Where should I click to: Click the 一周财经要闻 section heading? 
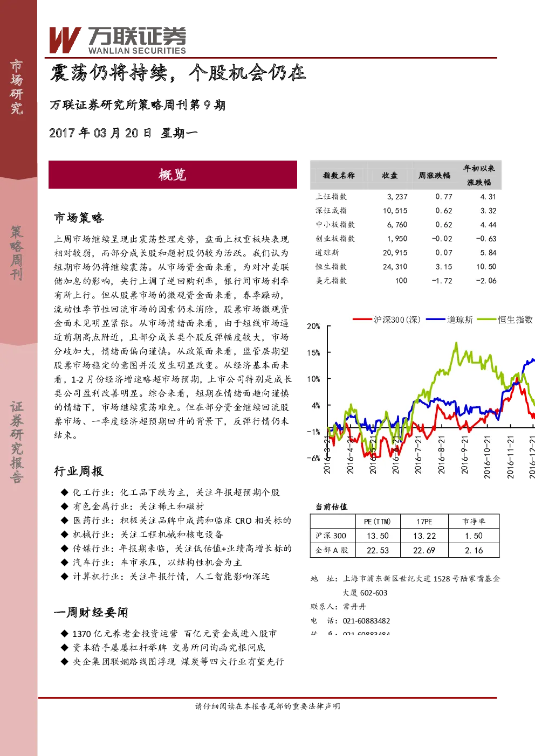(x=91, y=613)
